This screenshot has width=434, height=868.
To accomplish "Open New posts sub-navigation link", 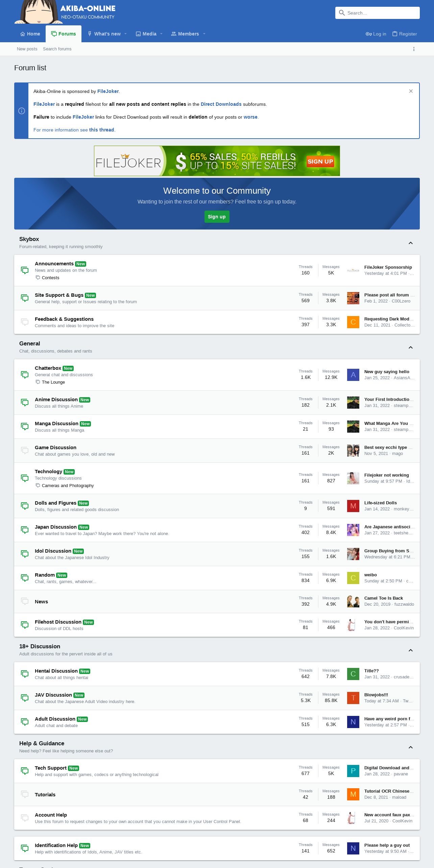I will pyautogui.click(x=27, y=49).
